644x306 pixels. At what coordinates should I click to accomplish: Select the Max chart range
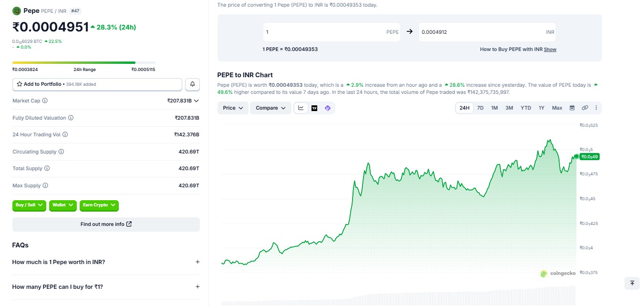click(x=557, y=108)
